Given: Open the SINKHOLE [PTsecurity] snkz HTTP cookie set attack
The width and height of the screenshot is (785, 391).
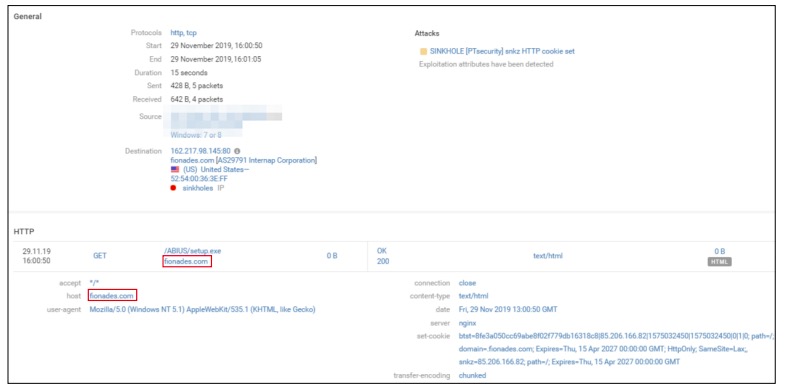Looking at the screenshot, I should pyautogui.click(x=502, y=51).
